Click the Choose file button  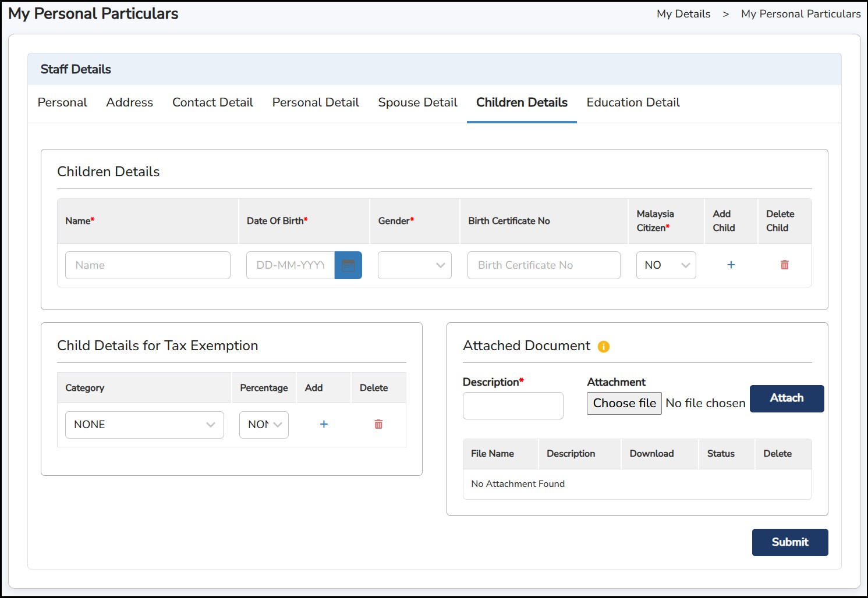[x=624, y=403]
